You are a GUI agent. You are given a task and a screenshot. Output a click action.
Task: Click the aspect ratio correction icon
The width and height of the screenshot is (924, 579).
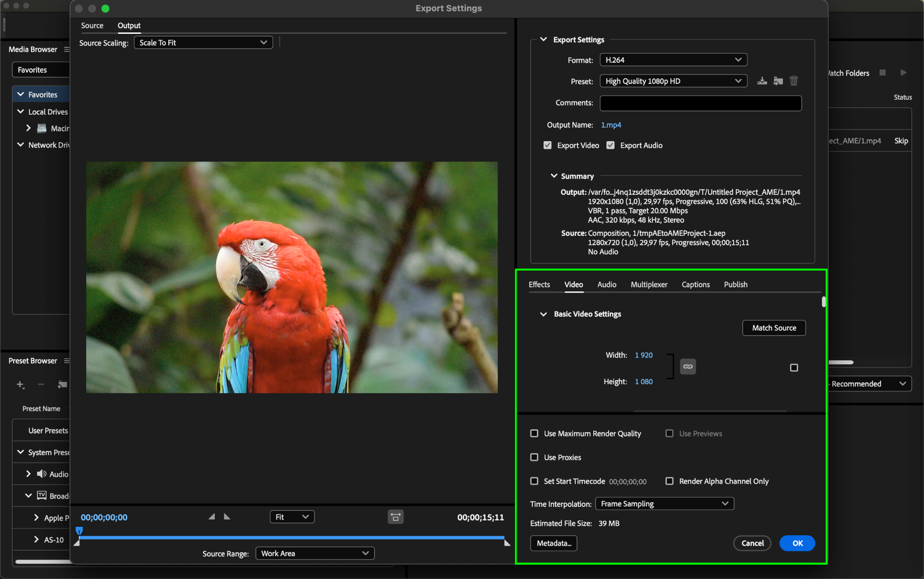(x=396, y=517)
